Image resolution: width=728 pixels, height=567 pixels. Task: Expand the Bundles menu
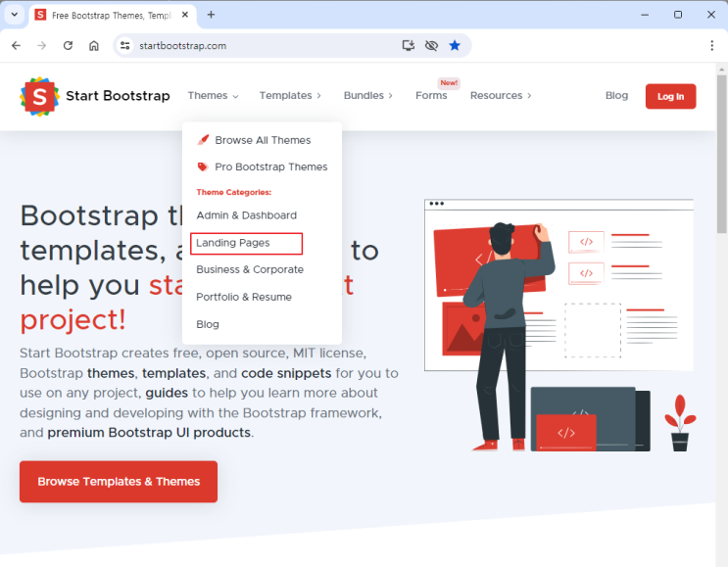pyautogui.click(x=368, y=96)
